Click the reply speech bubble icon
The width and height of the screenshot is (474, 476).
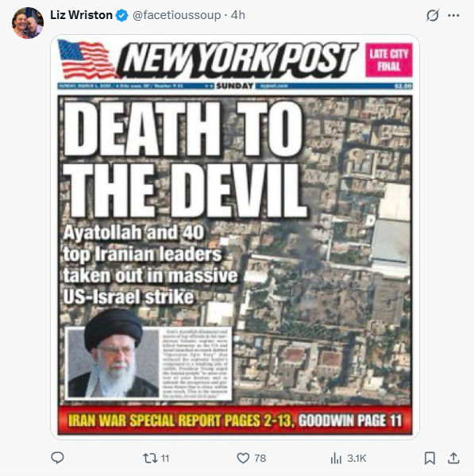[x=57, y=458]
